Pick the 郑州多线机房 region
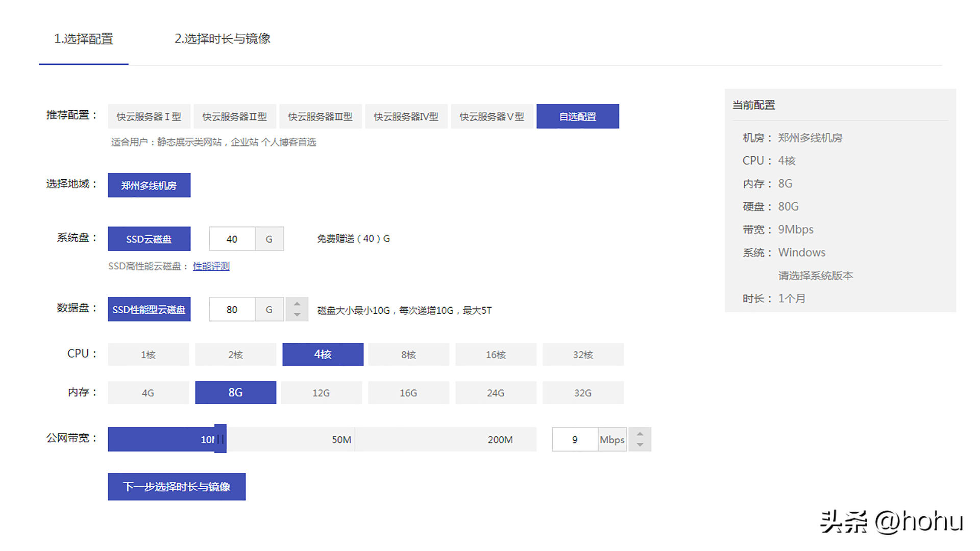This screenshot has width=980, height=551. [x=149, y=185]
